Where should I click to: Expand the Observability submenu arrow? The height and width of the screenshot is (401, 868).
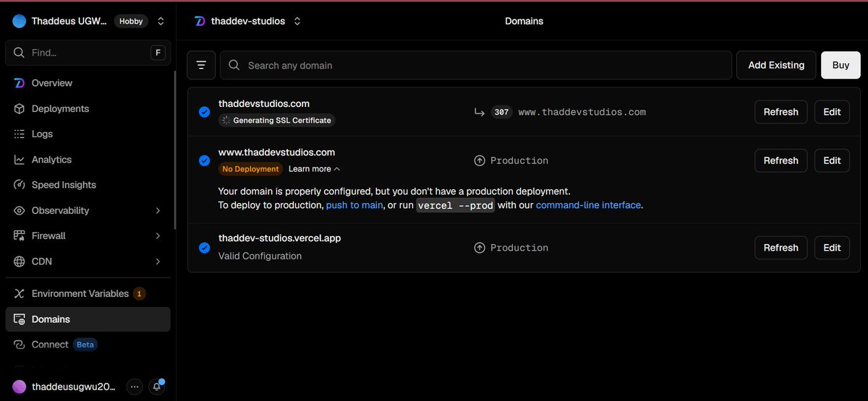158,210
